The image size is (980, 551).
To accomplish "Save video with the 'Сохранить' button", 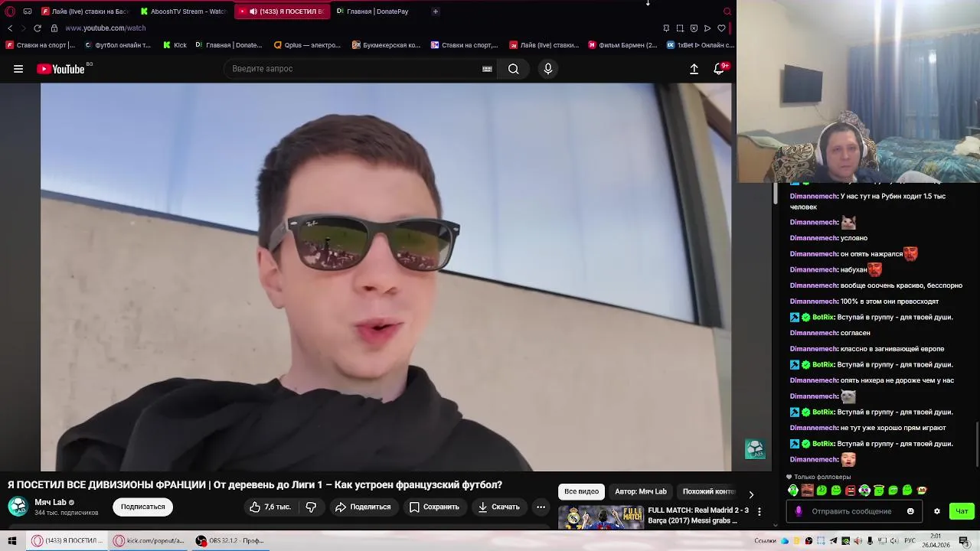I will click(x=434, y=507).
